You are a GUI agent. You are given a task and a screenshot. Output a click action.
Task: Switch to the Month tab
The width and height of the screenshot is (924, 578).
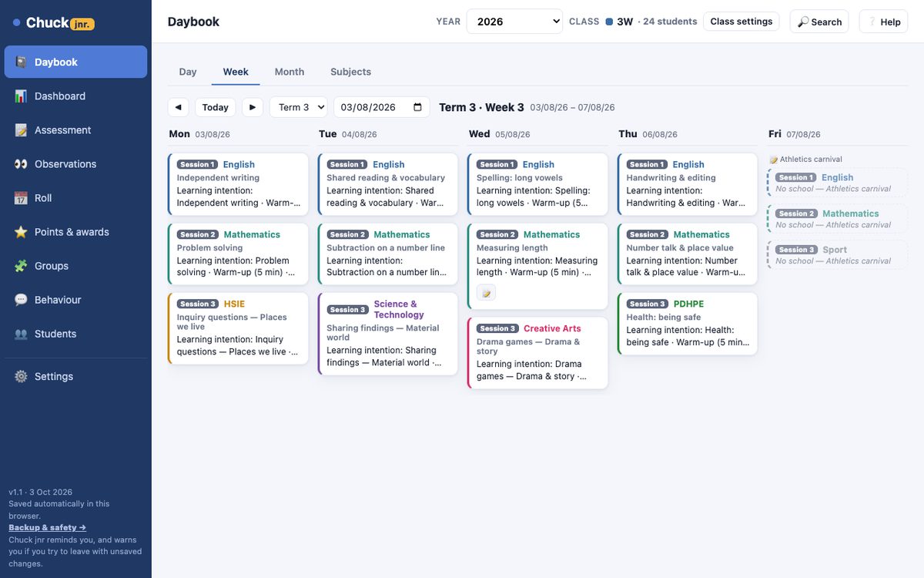point(290,72)
